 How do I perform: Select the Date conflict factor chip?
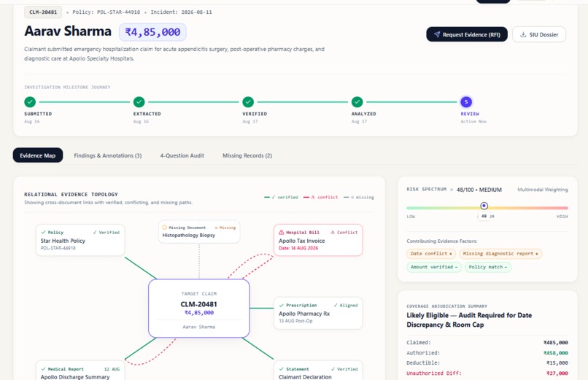tap(431, 254)
